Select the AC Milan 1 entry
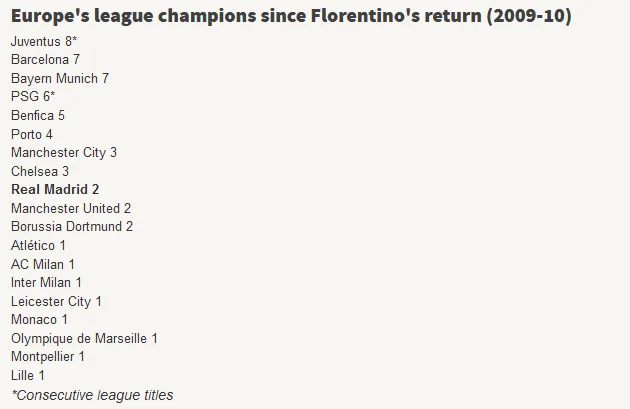This screenshot has height=409, width=630. tap(43, 264)
